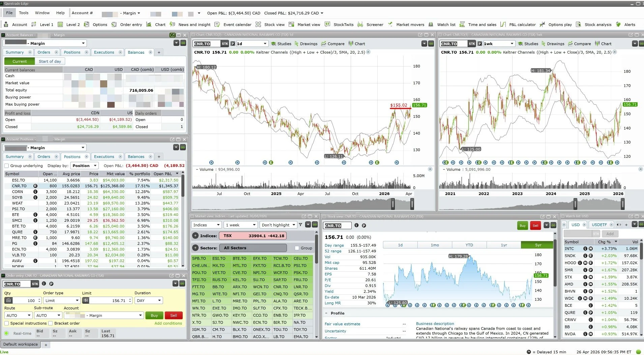The height and width of the screenshot is (355, 644).
Task: Open Watch list from the toolbar
Action: coord(442,24)
